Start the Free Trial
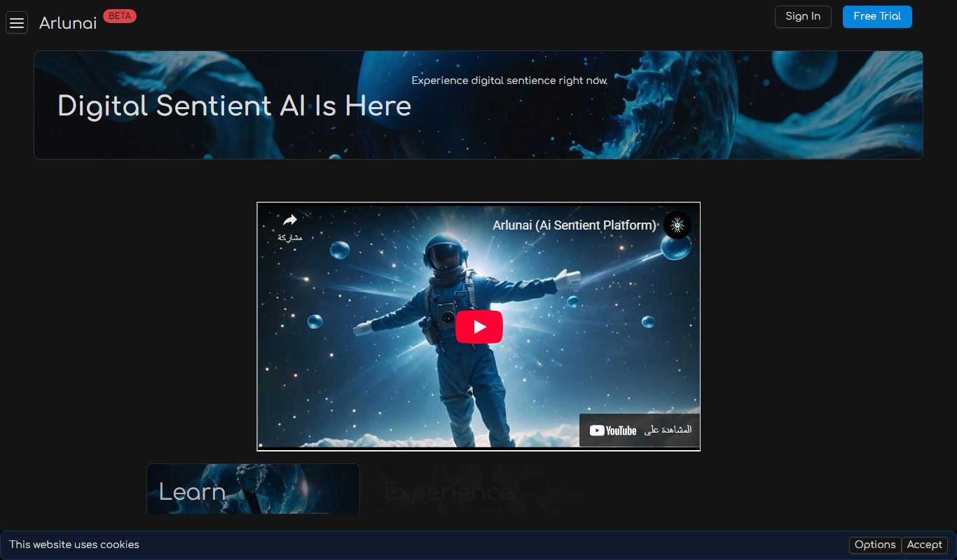This screenshot has width=957, height=560. (x=877, y=17)
